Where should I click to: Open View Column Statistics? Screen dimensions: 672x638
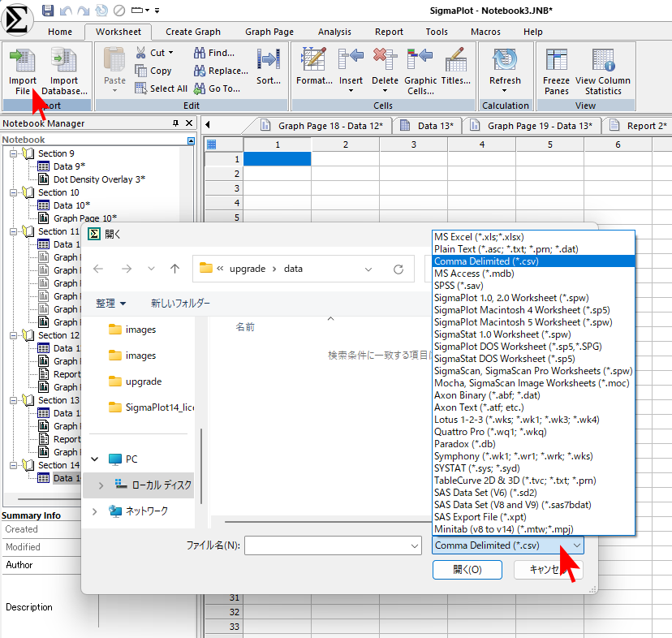click(x=602, y=62)
